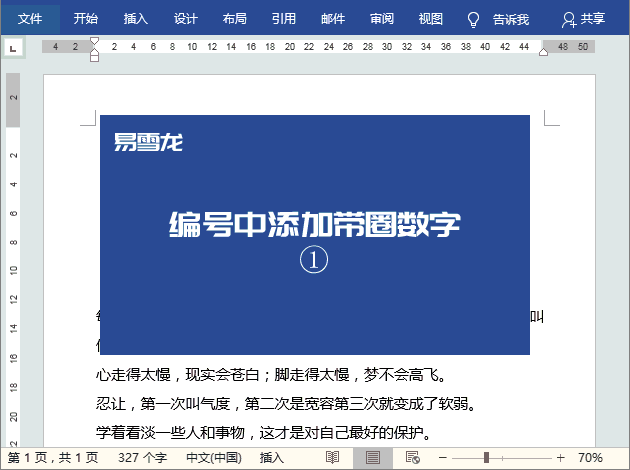This screenshot has height=470, width=630.
Task: Switch to Read Mode view
Action: [332, 458]
